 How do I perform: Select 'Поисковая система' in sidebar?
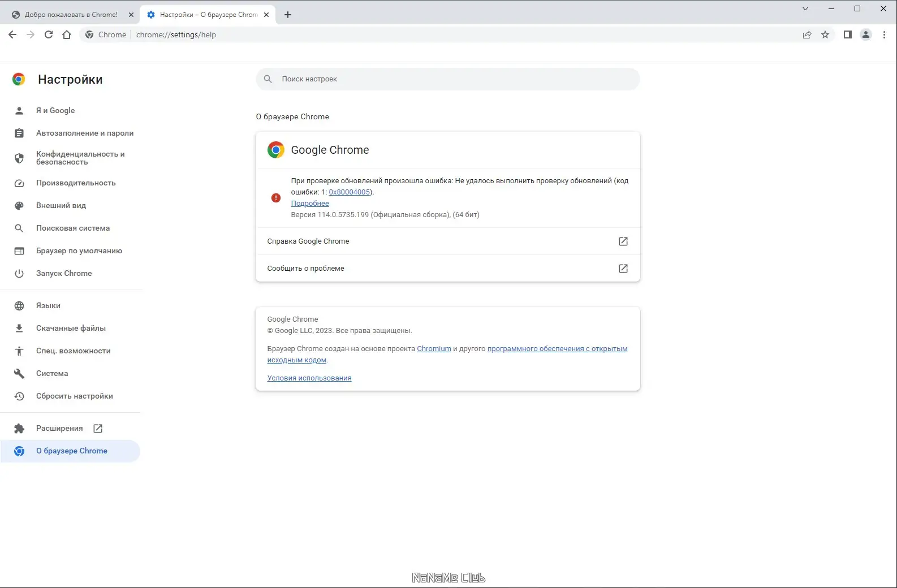point(71,228)
